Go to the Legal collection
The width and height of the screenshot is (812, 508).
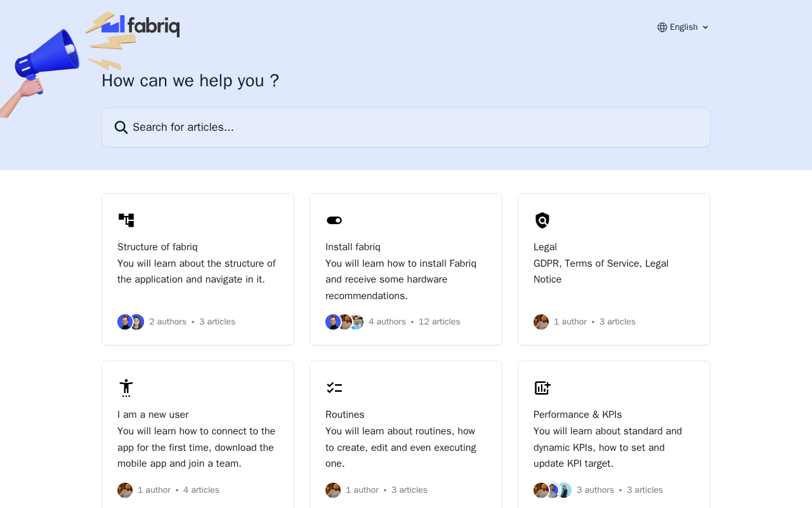pos(545,247)
